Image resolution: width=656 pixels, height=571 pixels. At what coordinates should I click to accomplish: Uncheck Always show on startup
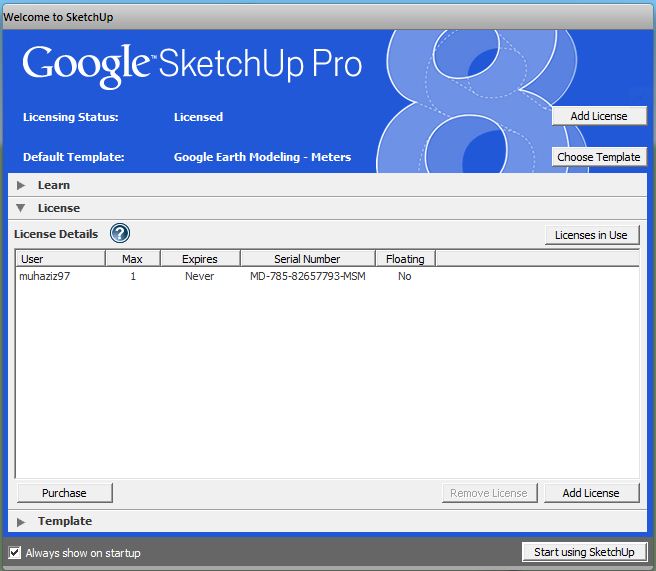tap(15, 553)
